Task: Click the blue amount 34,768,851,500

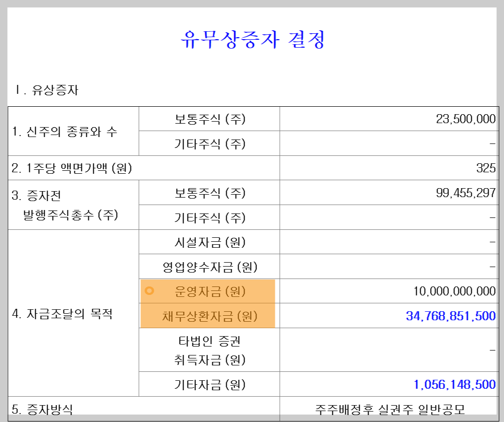Action: tap(450, 316)
